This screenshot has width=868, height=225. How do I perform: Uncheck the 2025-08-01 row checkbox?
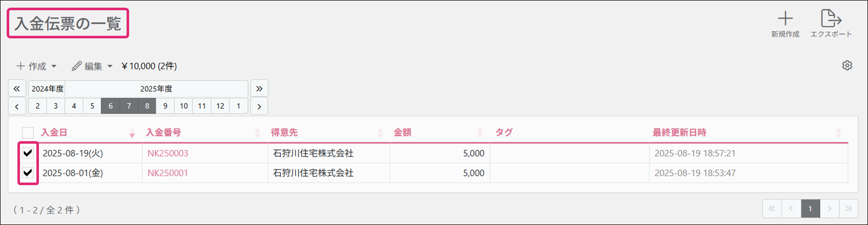pos(28,173)
